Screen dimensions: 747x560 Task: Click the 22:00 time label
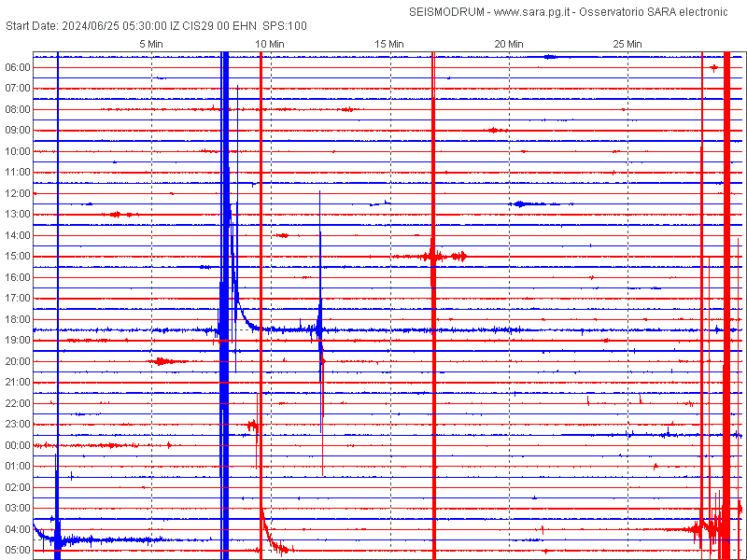tap(18, 403)
